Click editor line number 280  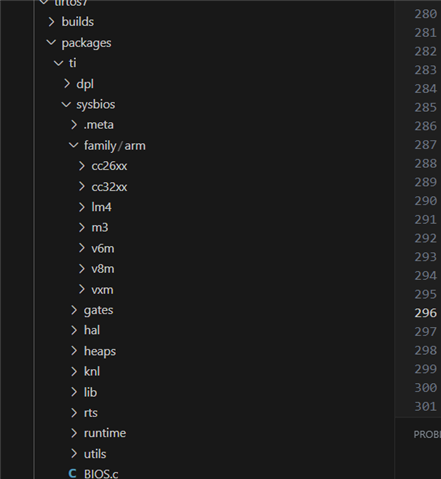(425, 14)
